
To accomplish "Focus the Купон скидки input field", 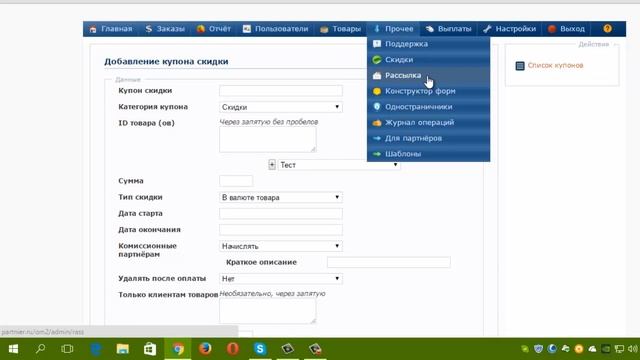I will pos(281,91).
